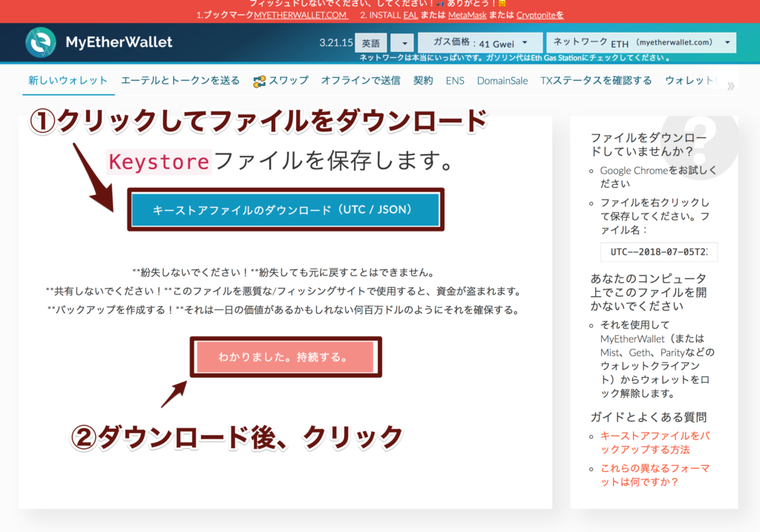Viewport: 760px width, 532px height.
Task: Expand the language dropdown arrow button
Action: tap(402, 43)
